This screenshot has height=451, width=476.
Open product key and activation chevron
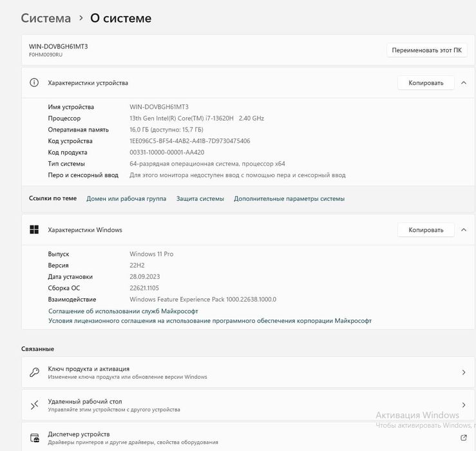click(464, 372)
